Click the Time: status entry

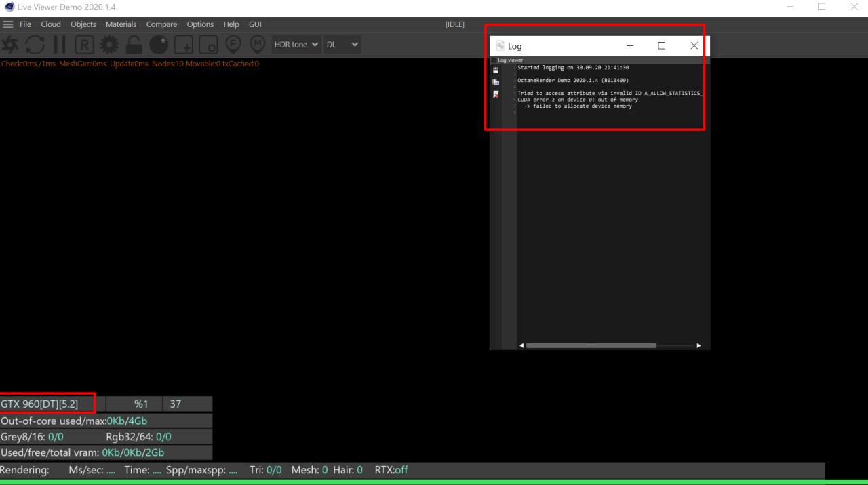coord(142,469)
